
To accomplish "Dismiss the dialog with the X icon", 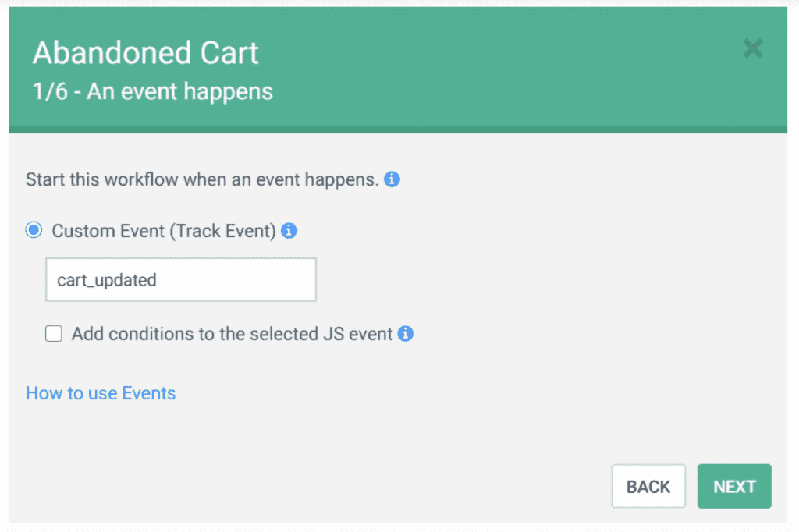I will tap(752, 48).
